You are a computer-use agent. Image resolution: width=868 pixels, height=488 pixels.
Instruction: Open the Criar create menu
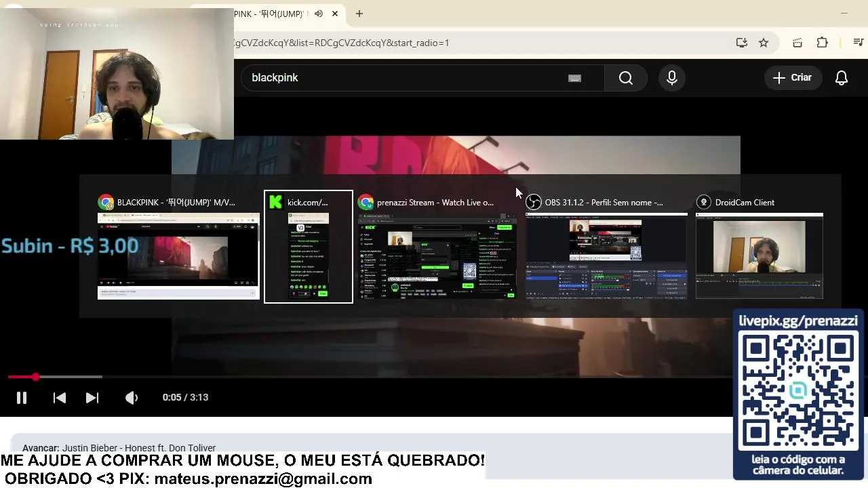pyautogui.click(x=792, y=78)
